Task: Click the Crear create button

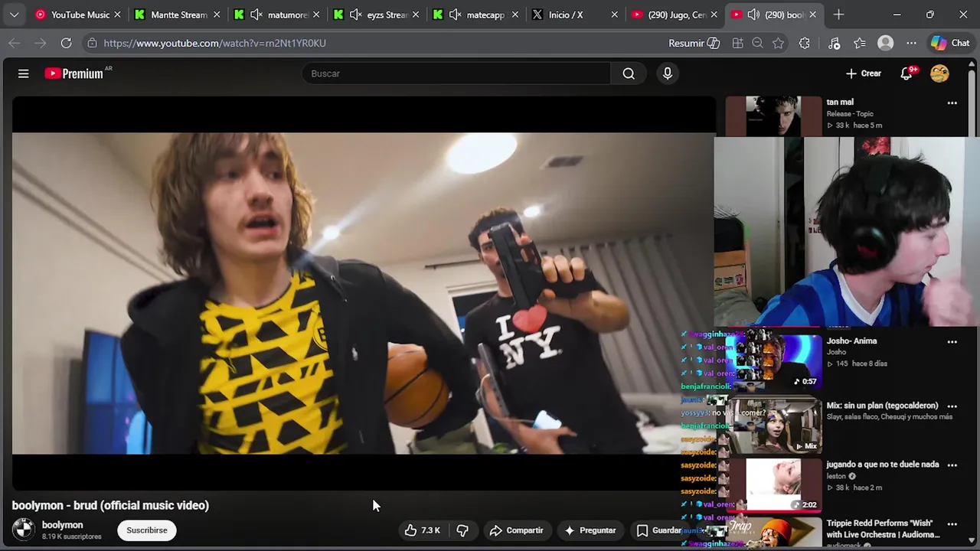Action: 864,73
